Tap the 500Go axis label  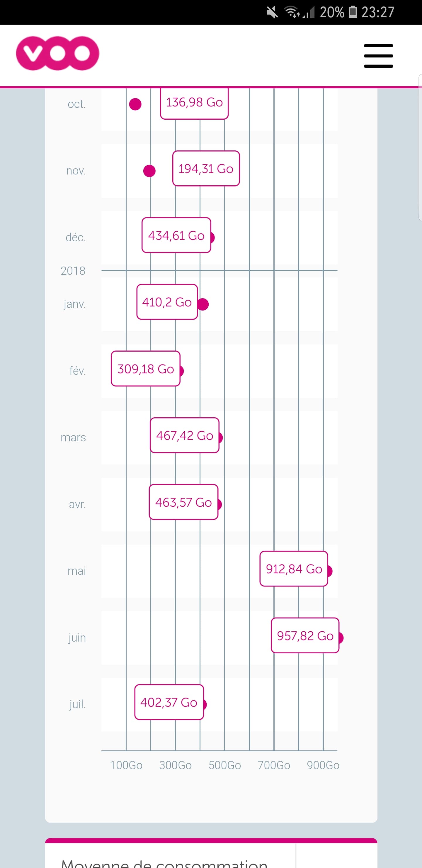[x=225, y=765]
